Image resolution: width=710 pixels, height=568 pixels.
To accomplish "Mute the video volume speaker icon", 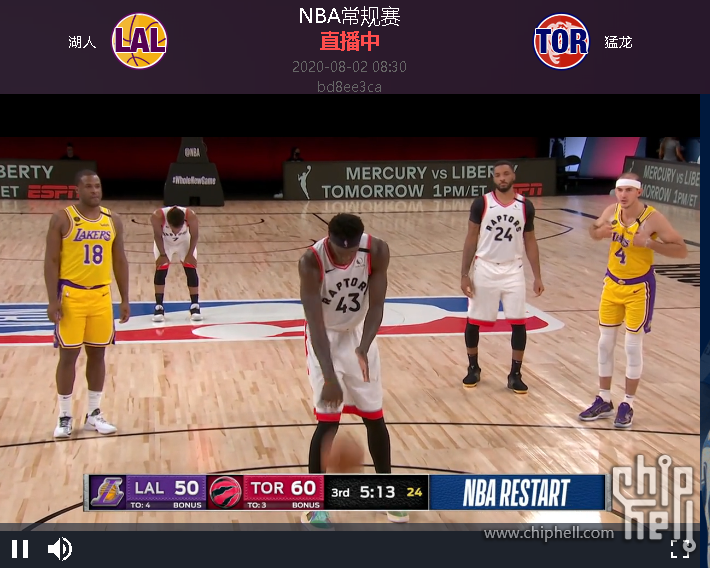I will [60, 549].
